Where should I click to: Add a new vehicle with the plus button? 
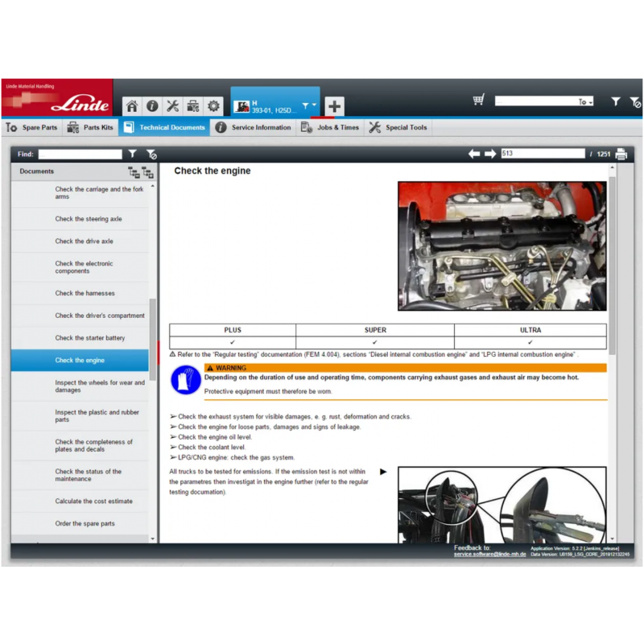(x=334, y=105)
